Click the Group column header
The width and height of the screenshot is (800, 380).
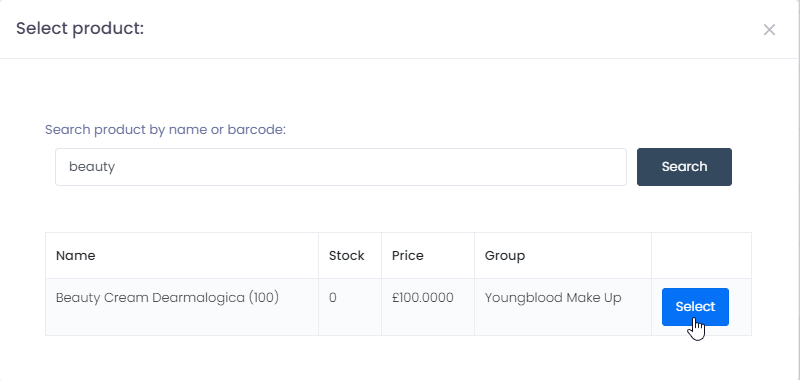[505, 256]
